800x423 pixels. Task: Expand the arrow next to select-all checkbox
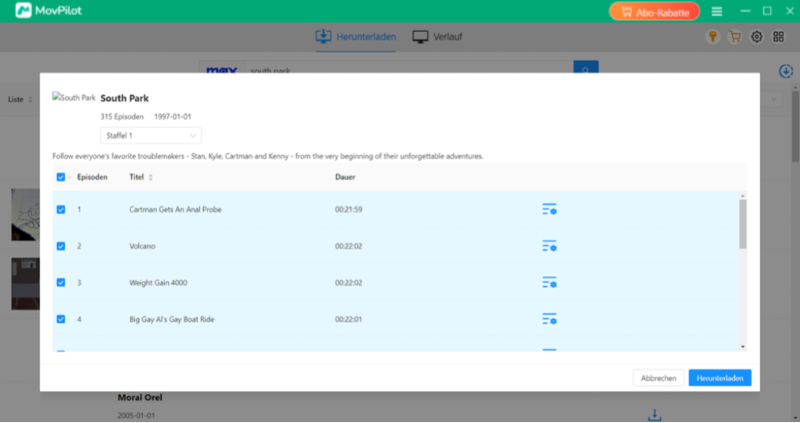click(x=70, y=178)
